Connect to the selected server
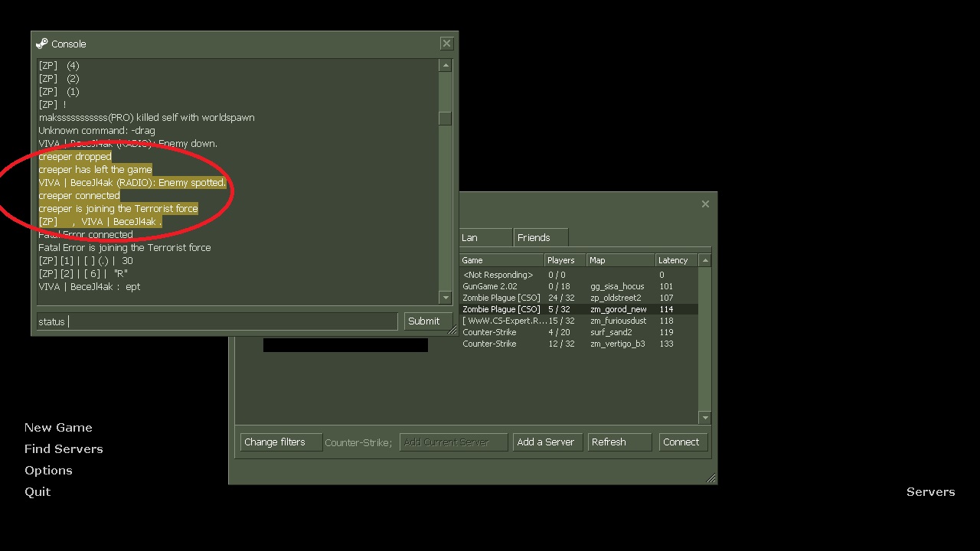This screenshot has width=980, height=551. pyautogui.click(x=681, y=442)
